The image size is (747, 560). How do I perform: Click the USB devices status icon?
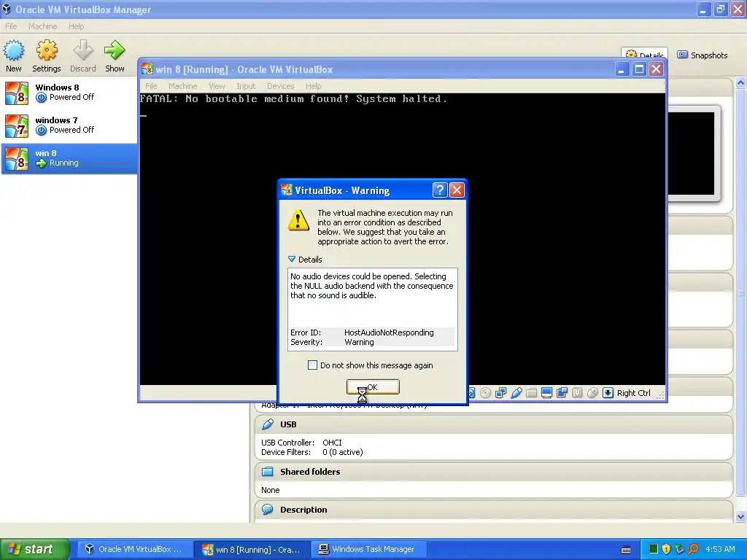pos(516,393)
